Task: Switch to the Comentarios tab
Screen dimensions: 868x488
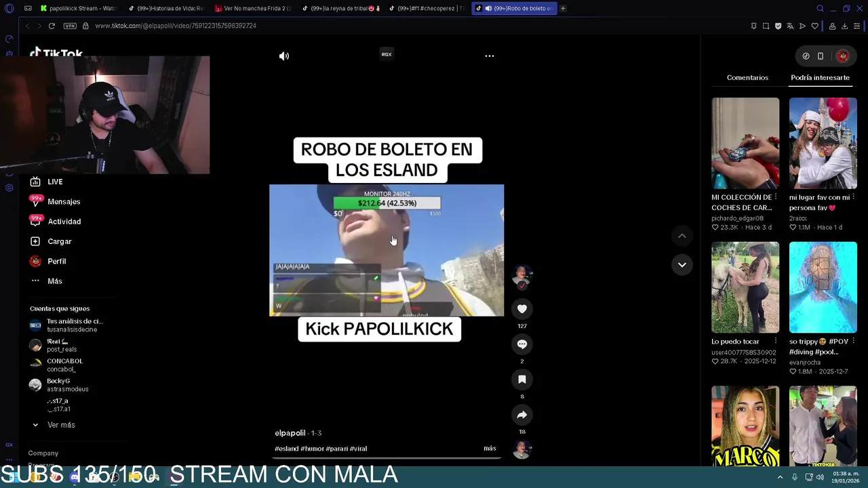Action: pos(747,77)
